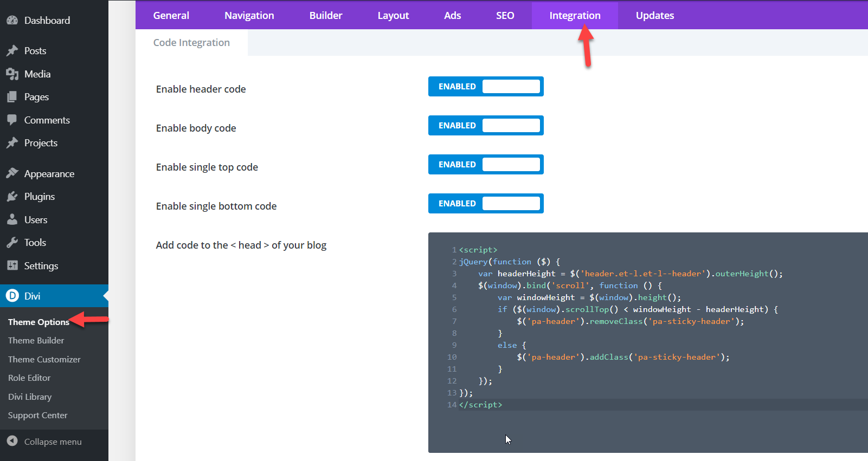Select the Code Integration sub-tab
This screenshot has width=868, height=461.
click(191, 43)
